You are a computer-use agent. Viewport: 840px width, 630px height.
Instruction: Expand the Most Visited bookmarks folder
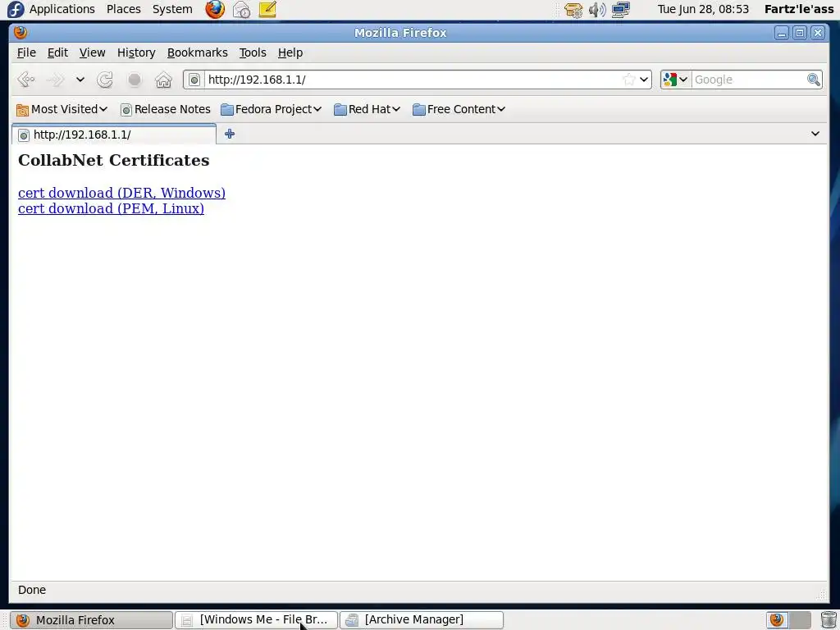click(62, 109)
